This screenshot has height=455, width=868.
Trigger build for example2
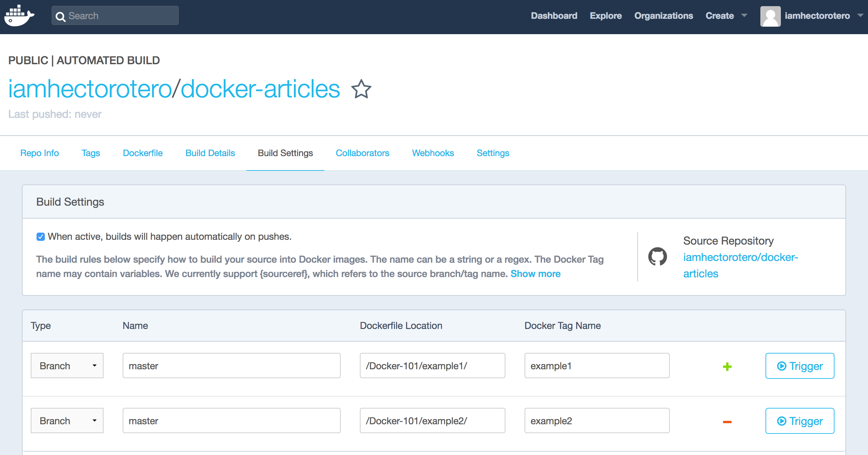click(x=800, y=421)
